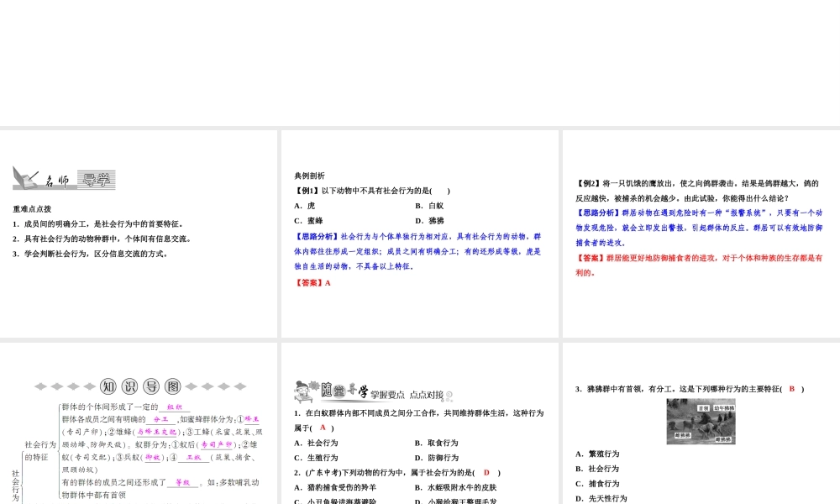The image size is (840, 504).
Task: Click the pink filled blank 等级
Action: point(182,482)
